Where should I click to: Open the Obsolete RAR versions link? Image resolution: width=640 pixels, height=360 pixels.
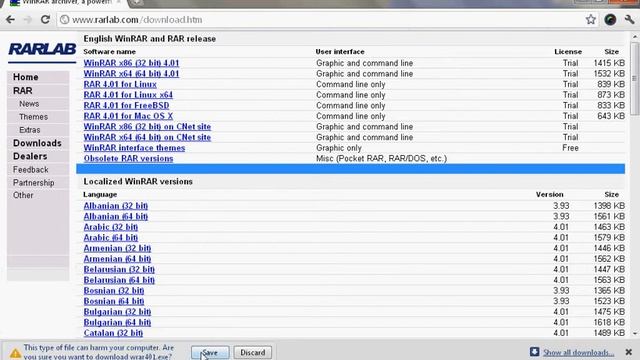[x=128, y=158]
